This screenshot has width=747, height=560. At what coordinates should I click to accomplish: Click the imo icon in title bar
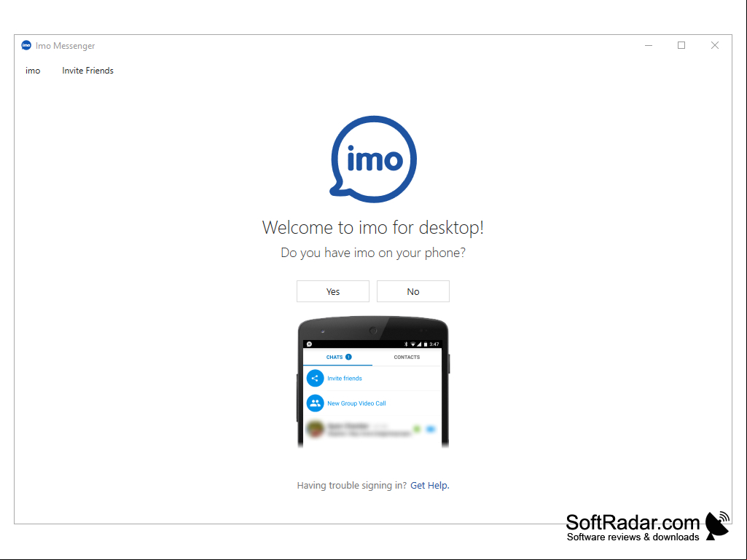(26, 45)
